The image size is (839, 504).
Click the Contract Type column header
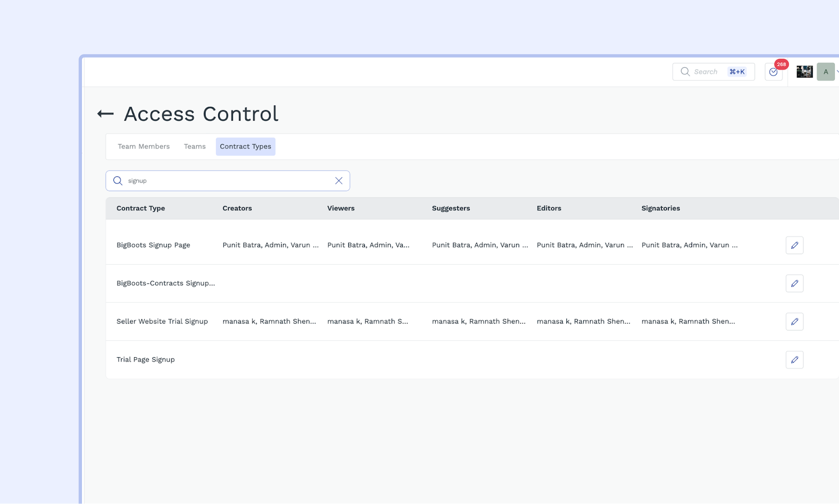[141, 208]
